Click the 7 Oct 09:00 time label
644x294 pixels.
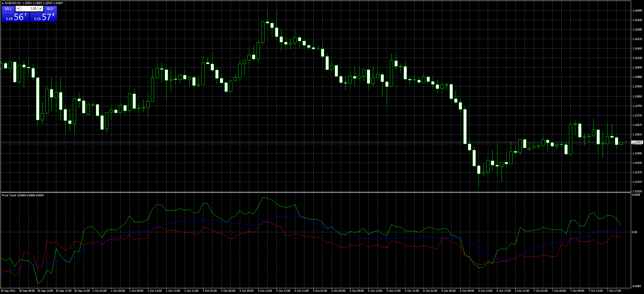[577, 291]
